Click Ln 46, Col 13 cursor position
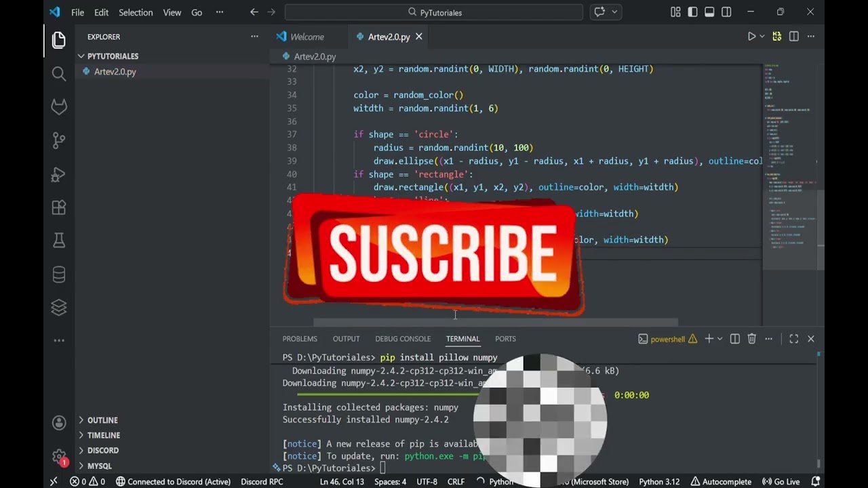 click(342, 482)
